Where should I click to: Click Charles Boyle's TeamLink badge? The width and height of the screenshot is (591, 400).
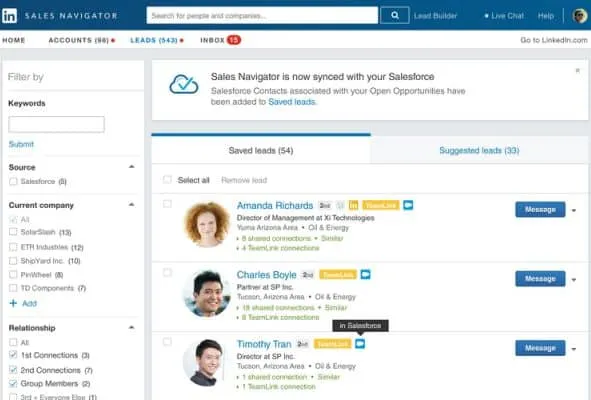click(x=338, y=275)
